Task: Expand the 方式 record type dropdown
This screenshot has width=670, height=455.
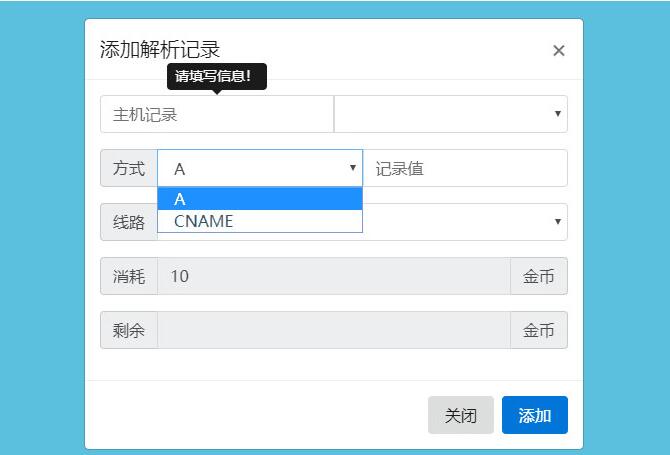Action: 259,169
